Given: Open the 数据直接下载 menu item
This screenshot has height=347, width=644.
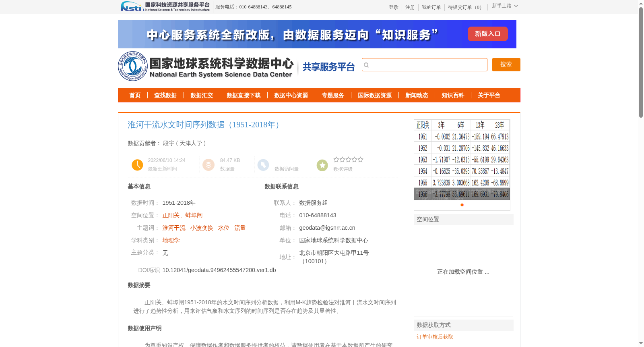Looking at the screenshot, I should (244, 96).
